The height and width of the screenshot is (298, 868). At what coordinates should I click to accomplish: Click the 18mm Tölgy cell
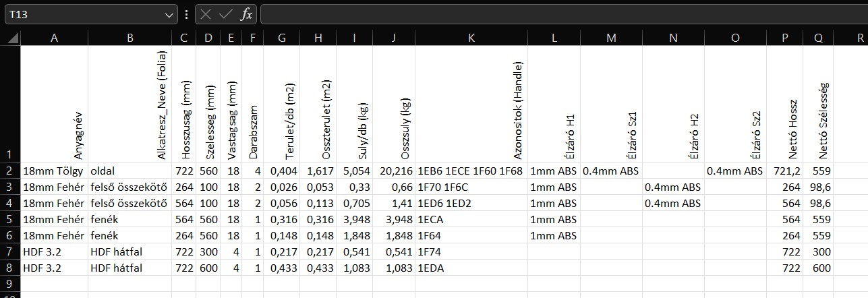point(54,170)
